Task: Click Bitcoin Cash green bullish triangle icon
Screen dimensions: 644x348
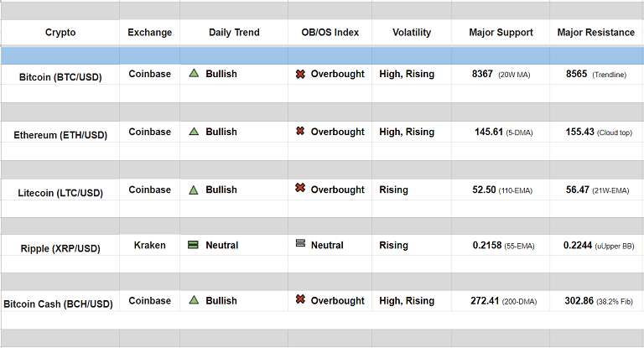Action: 194,300
